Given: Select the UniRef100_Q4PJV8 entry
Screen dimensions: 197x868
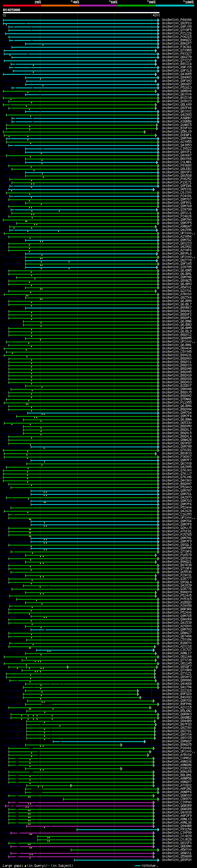Looking at the screenshot, I should coord(176,26).
